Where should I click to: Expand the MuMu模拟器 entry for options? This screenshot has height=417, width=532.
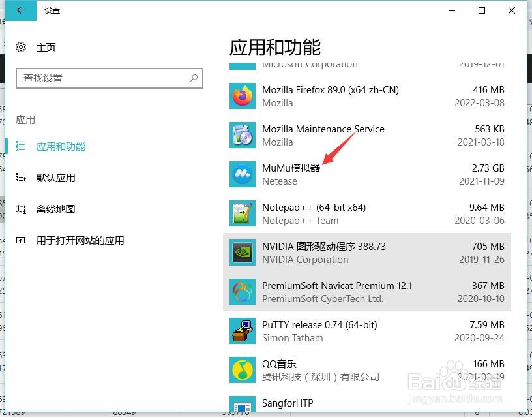[359, 174]
